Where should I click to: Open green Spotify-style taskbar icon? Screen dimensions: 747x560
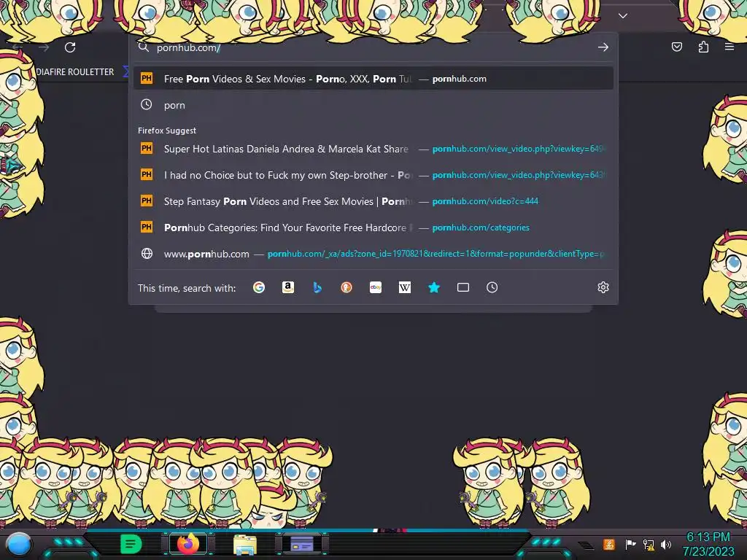131,544
